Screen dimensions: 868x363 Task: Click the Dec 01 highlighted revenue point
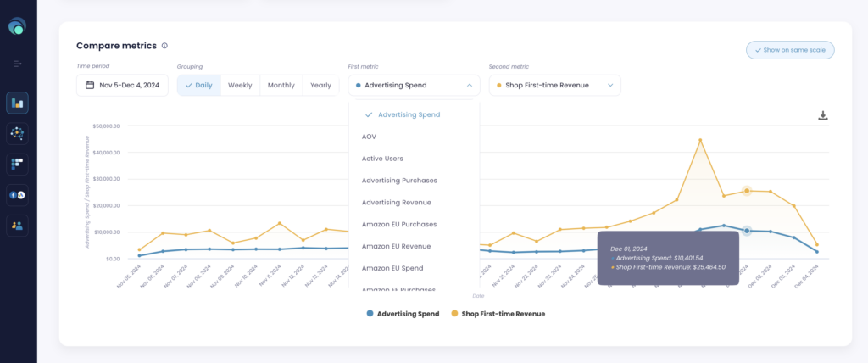[x=747, y=191]
